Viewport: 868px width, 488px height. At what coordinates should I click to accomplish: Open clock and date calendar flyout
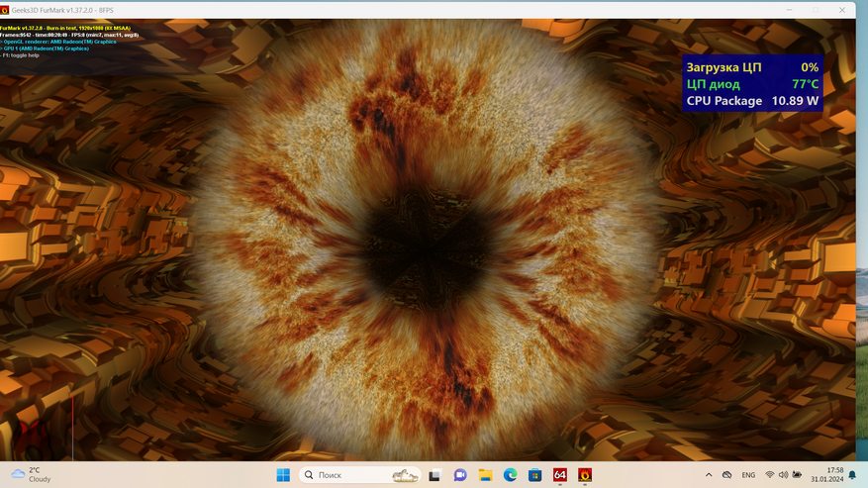coord(826,475)
